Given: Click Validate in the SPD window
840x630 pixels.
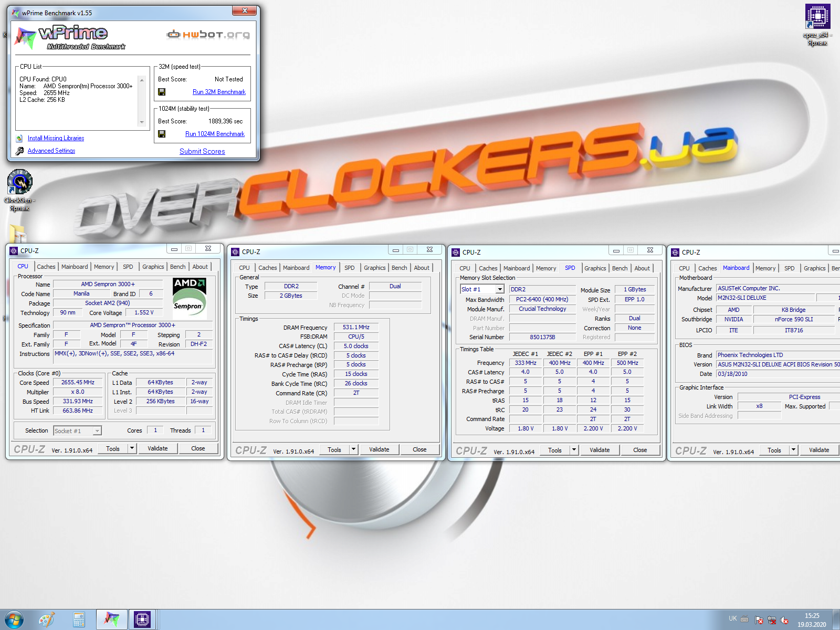Looking at the screenshot, I should (600, 450).
